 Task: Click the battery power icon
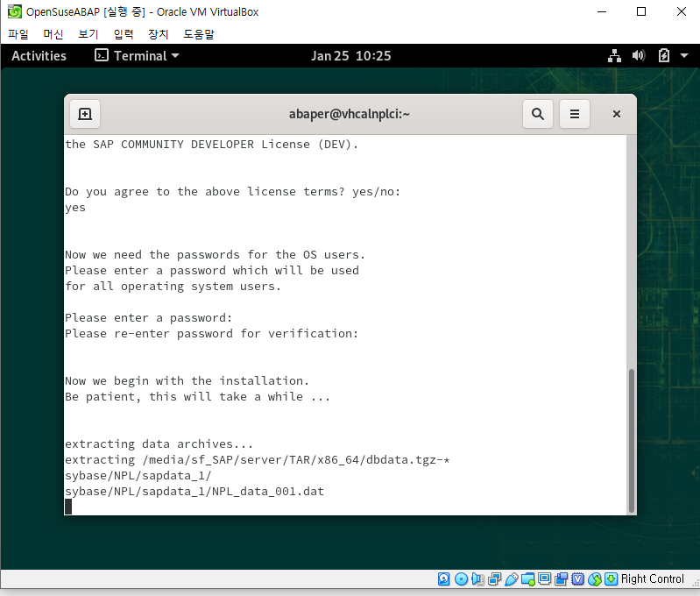coord(664,55)
